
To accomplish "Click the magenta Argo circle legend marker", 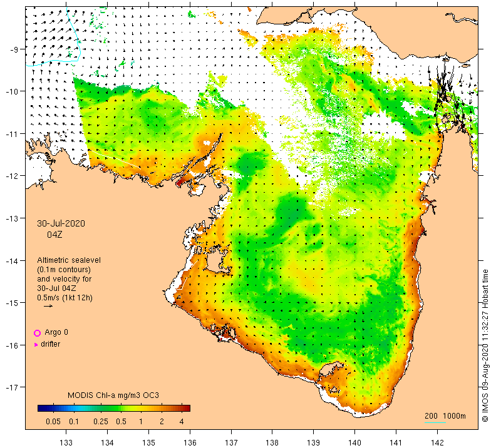I will point(38,333).
